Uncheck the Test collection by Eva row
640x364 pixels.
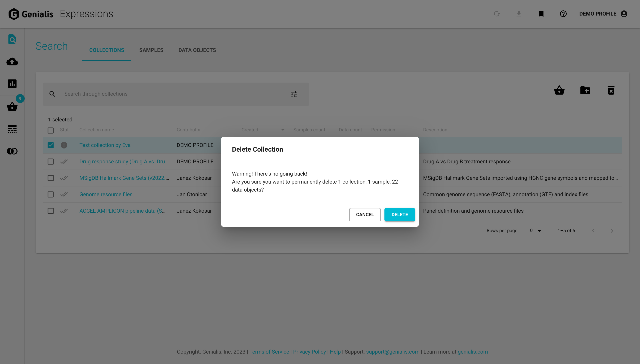pos(51,145)
